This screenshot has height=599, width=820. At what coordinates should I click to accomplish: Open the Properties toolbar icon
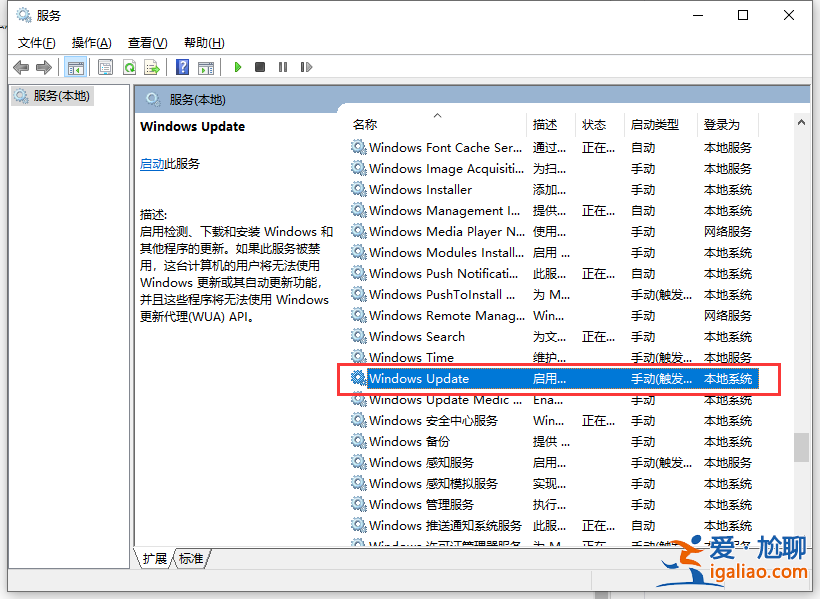(105, 67)
